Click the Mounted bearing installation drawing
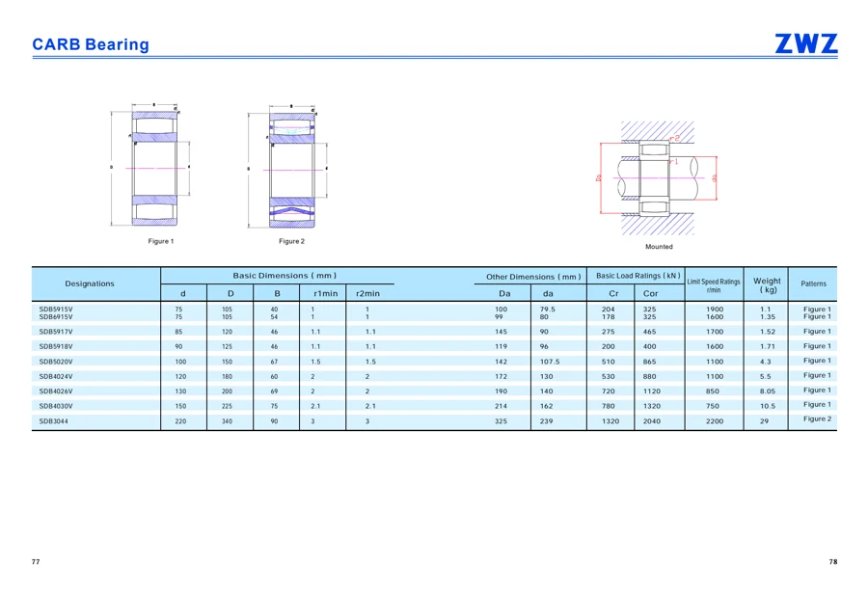868x593 pixels. click(658, 178)
